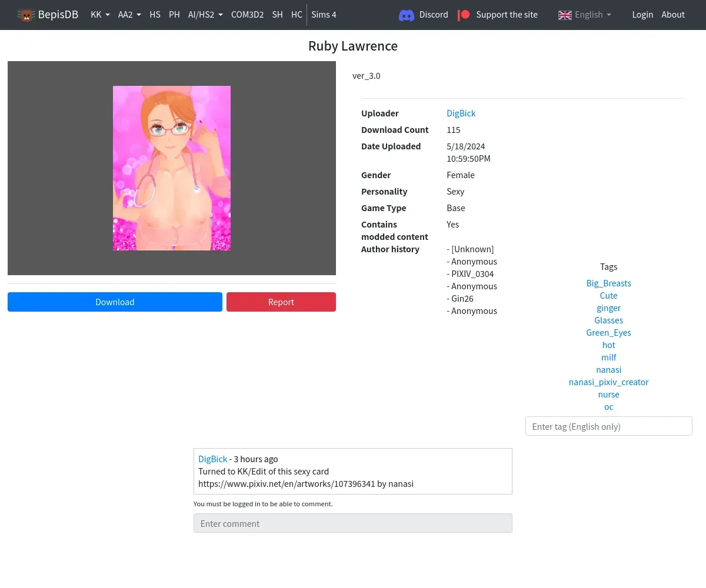Viewport: 706px width, 588px height.
Task: Go to the PH section
Action: 174,15
